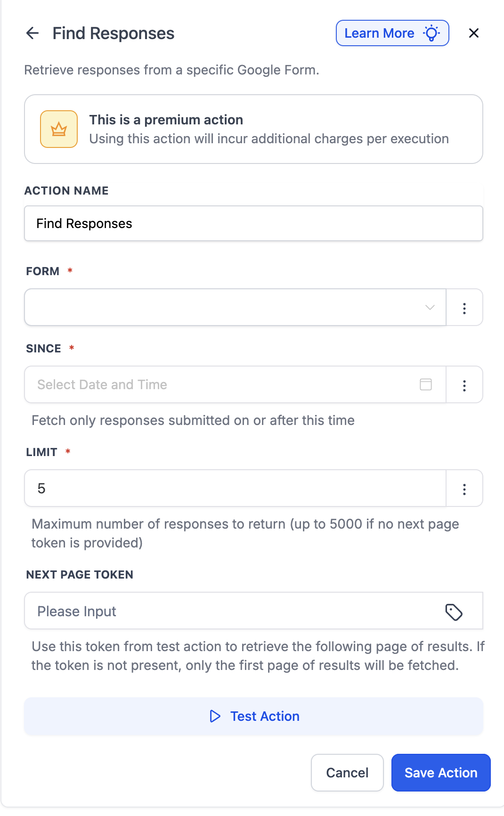Click the play icon on Test Action

[x=215, y=716]
